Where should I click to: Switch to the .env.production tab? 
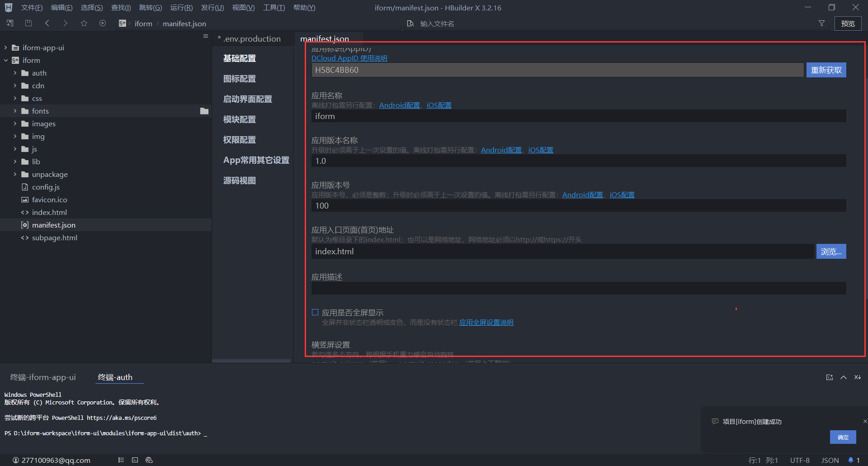251,39
